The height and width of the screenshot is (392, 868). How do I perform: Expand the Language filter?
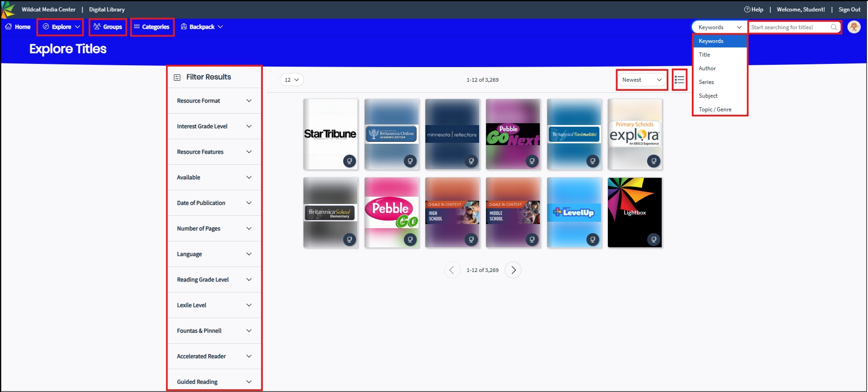[x=214, y=254]
